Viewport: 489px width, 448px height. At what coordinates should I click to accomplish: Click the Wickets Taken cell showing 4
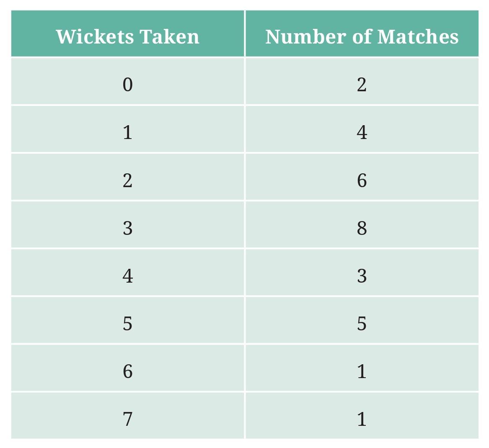click(127, 275)
